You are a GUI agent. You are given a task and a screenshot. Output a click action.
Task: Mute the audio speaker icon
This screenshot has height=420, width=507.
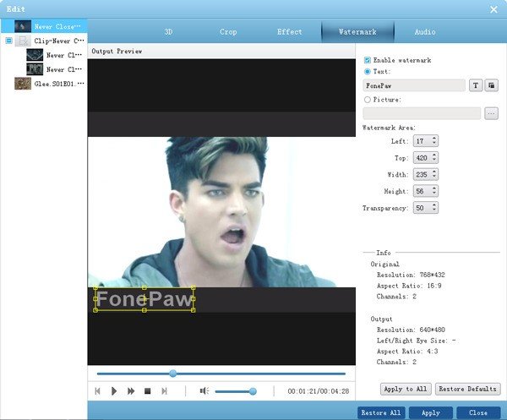coord(204,391)
